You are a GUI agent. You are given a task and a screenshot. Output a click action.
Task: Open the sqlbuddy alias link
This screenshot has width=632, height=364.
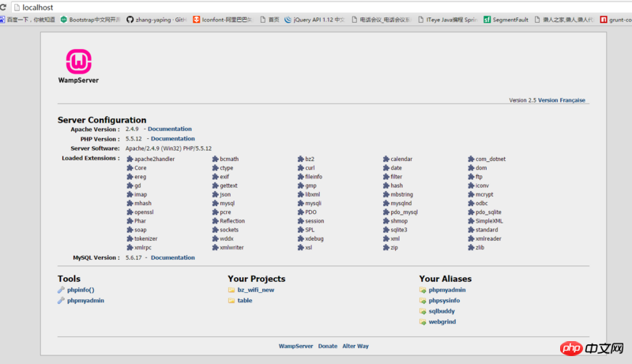[442, 311]
